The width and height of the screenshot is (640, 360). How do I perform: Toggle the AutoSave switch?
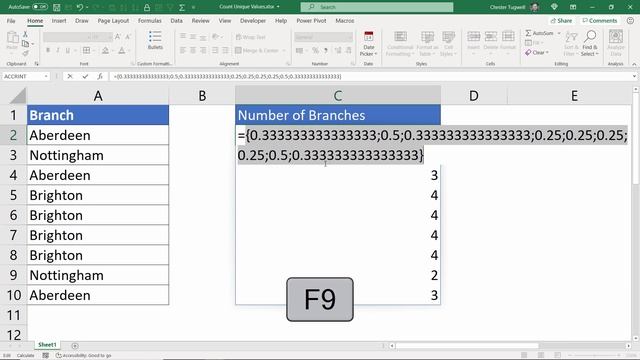click(40, 7)
